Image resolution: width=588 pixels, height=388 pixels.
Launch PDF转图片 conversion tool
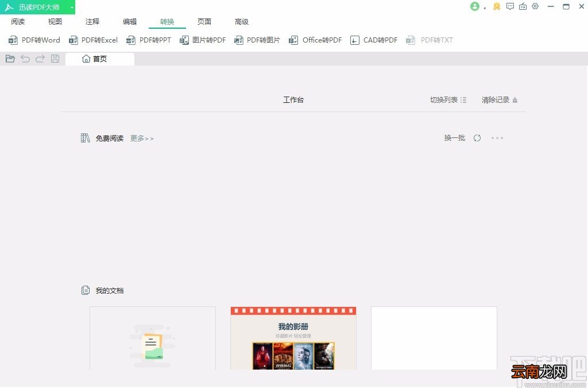point(257,40)
